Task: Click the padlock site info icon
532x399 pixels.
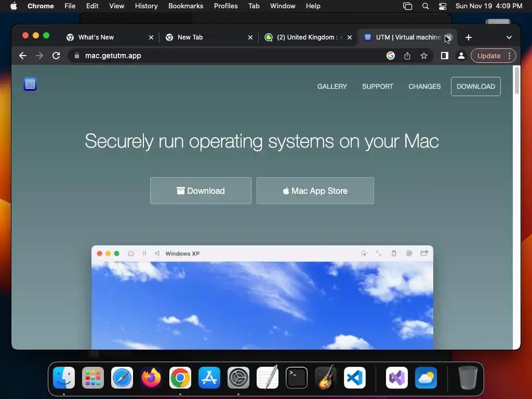Action: pyautogui.click(x=77, y=56)
